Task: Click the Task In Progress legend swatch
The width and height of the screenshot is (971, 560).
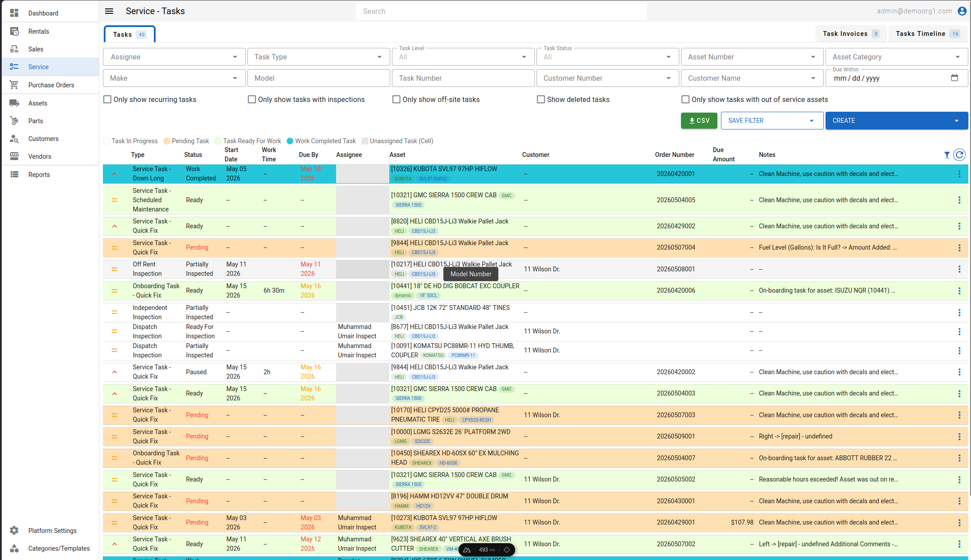Action: coord(106,141)
